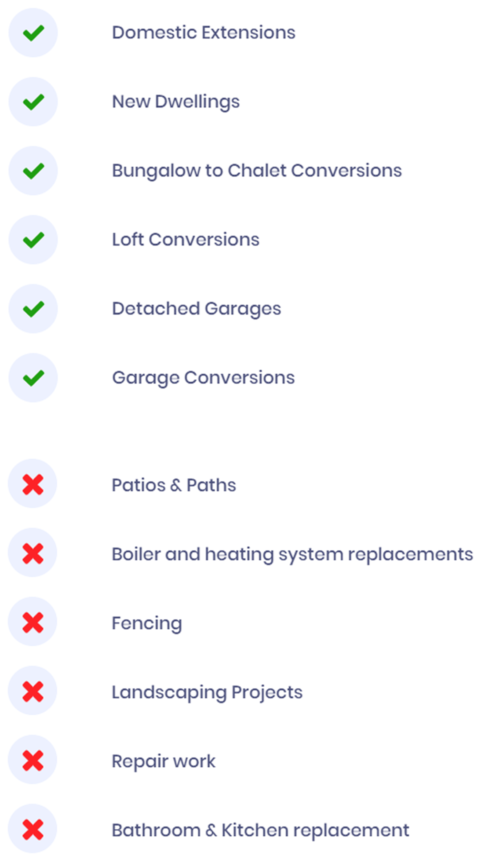The height and width of the screenshot is (868, 486).
Task: Select the red cross for Landscaping Projects
Action: [x=33, y=691]
